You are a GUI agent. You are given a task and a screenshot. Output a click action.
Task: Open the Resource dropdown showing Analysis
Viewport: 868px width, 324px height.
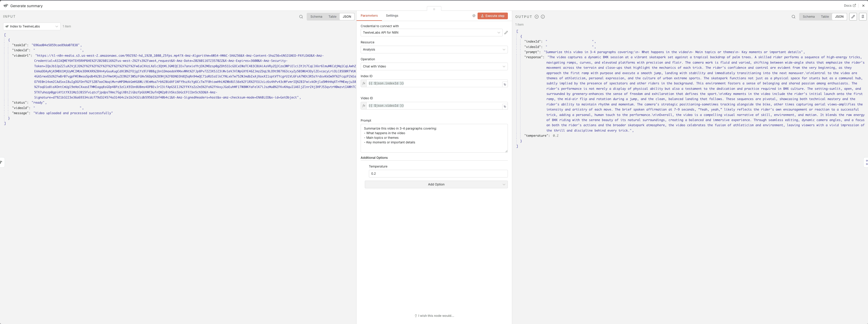click(434, 50)
